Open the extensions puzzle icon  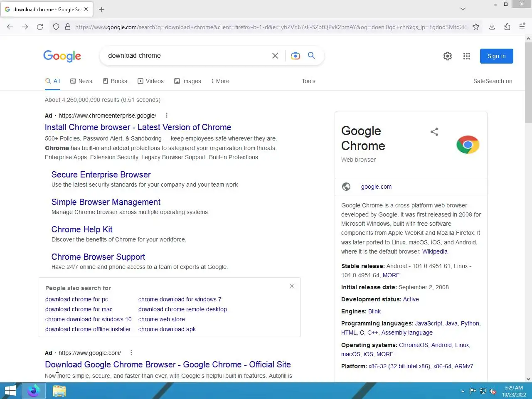[507, 27]
